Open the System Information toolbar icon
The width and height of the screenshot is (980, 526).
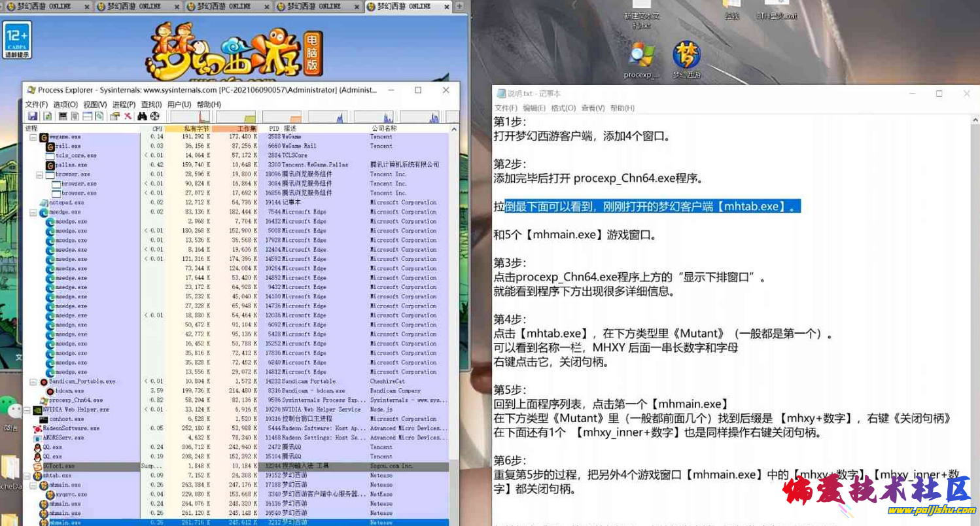(62, 116)
